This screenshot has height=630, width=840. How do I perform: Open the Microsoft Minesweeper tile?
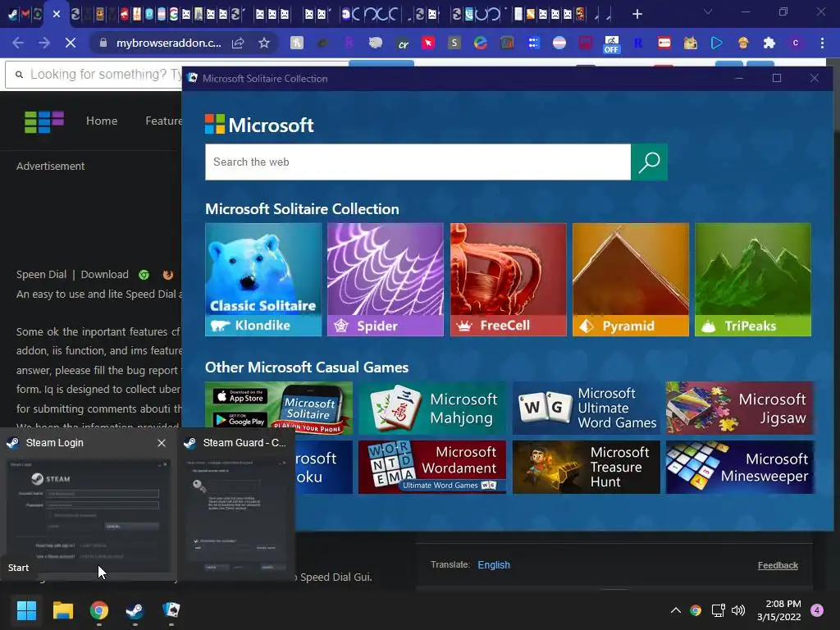coord(741,467)
